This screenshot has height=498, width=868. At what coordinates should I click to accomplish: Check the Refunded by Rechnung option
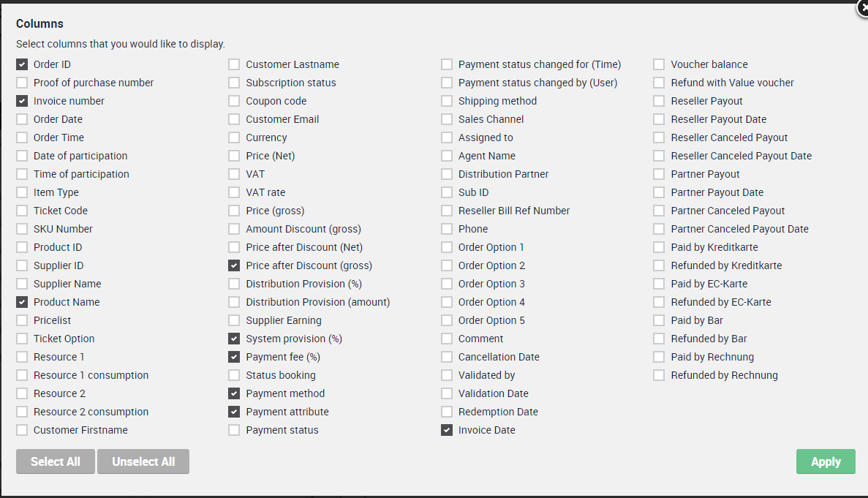pos(659,374)
